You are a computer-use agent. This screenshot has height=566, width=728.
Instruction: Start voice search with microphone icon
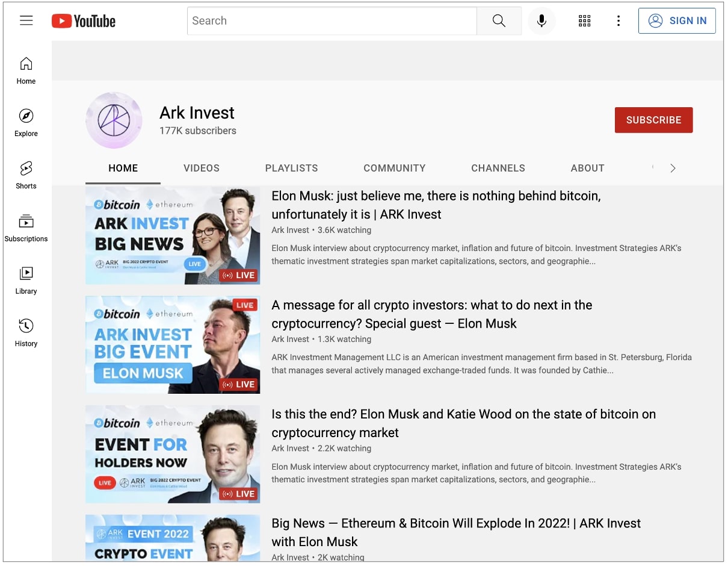(541, 21)
